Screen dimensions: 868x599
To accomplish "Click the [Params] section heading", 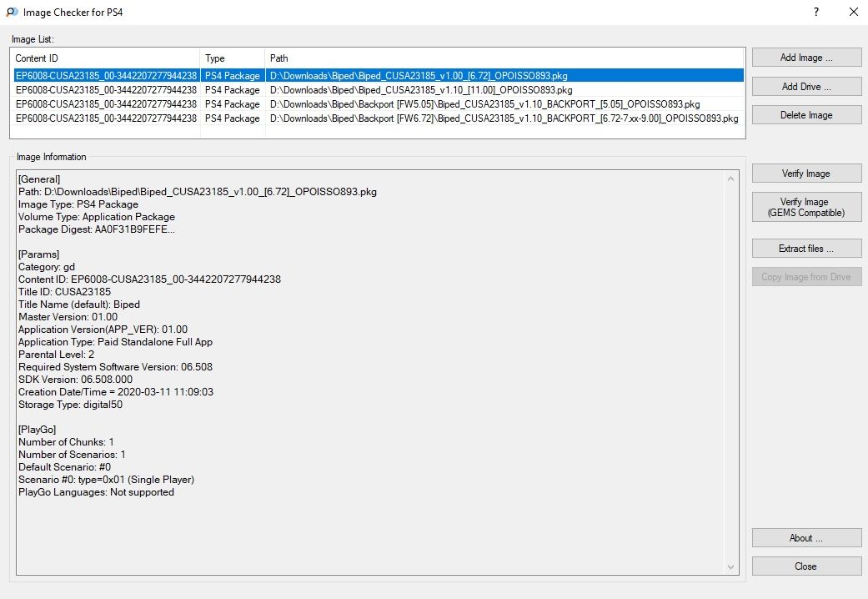I will [x=38, y=254].
